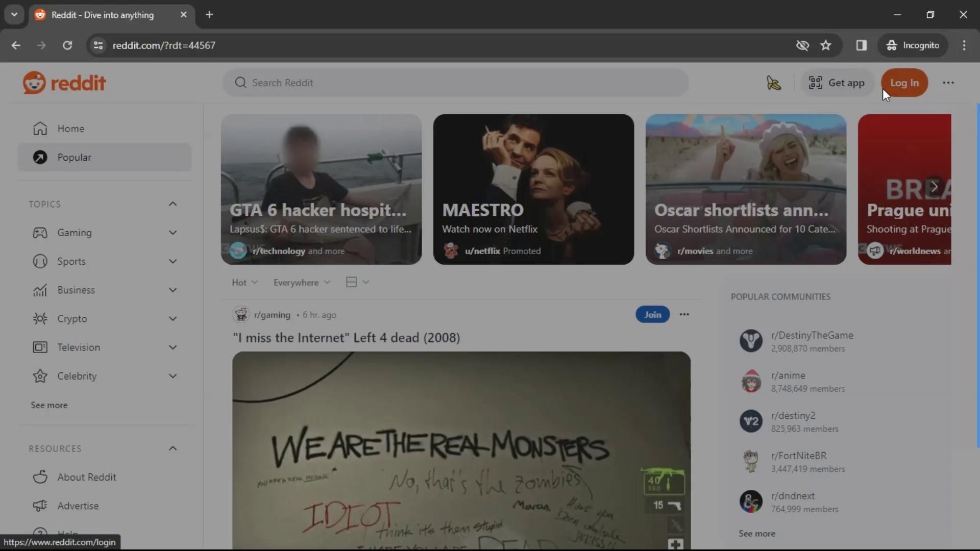This screenshot has width=980, height=551.
Task: Open the Hot sort dropdown
Action: (244, 282)
